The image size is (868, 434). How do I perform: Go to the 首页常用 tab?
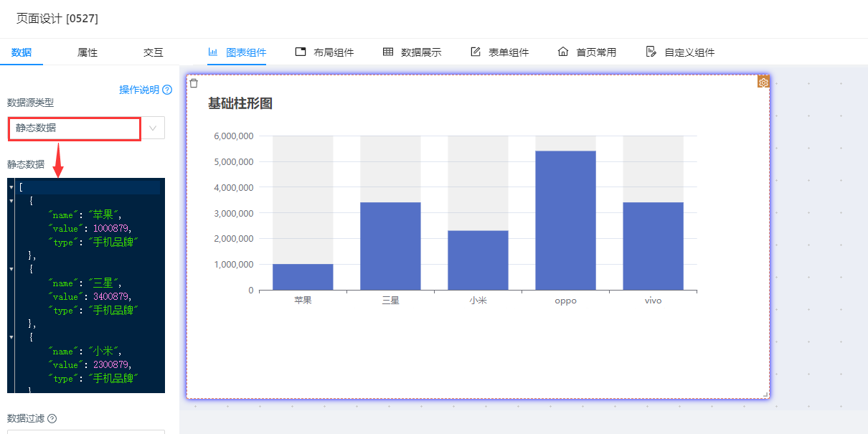click(587, 52)
